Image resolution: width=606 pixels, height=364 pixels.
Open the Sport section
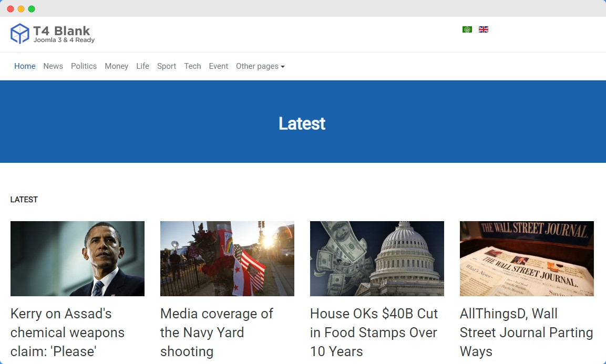(167, 66)
